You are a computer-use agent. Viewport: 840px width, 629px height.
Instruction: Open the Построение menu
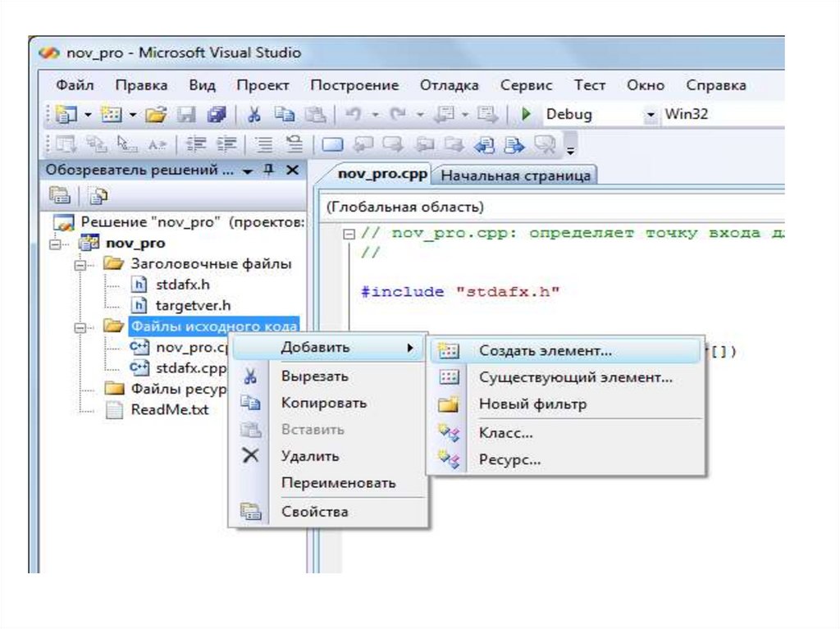point(354,85)
